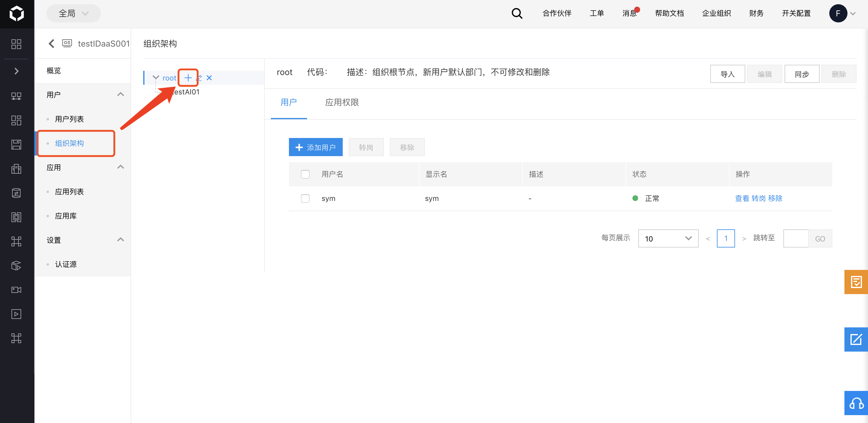Viewport: 868px width, 423px height.
Task: Click the back arrow beside testIDaaS001
Action: 52,44
